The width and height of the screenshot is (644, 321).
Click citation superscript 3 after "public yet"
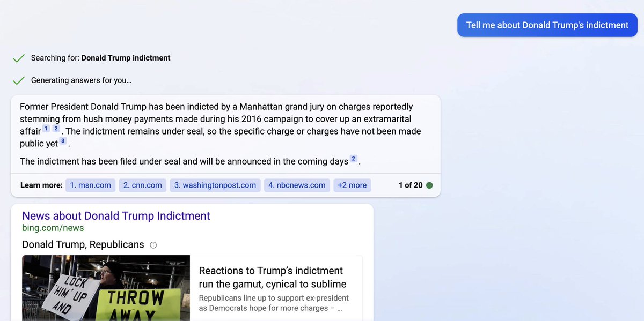click(63, 140)
